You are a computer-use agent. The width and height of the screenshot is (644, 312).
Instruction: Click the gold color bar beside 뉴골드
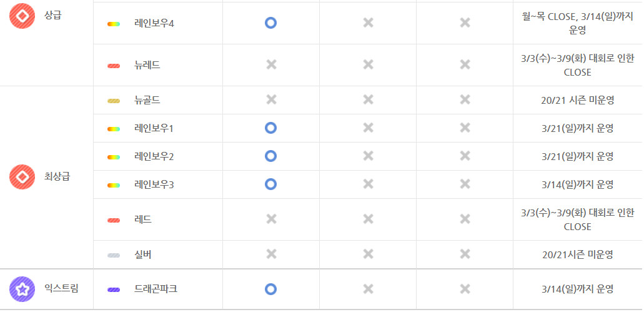114,101
